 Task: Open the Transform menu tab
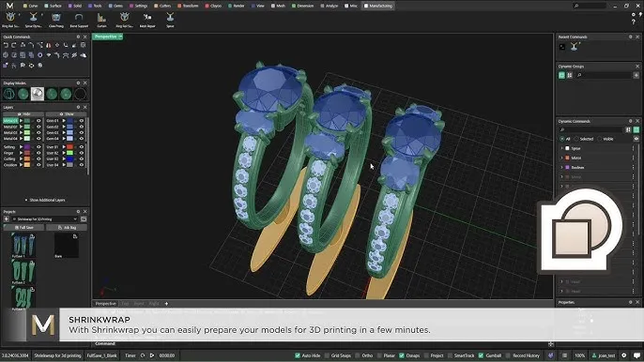click(188, 6)
